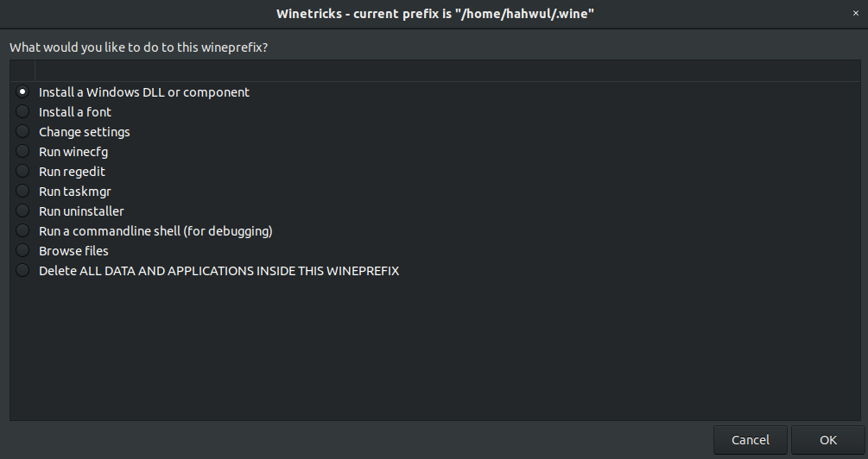
Task: Click the narrow first column header of the list
Action: [x=22, y=71]
